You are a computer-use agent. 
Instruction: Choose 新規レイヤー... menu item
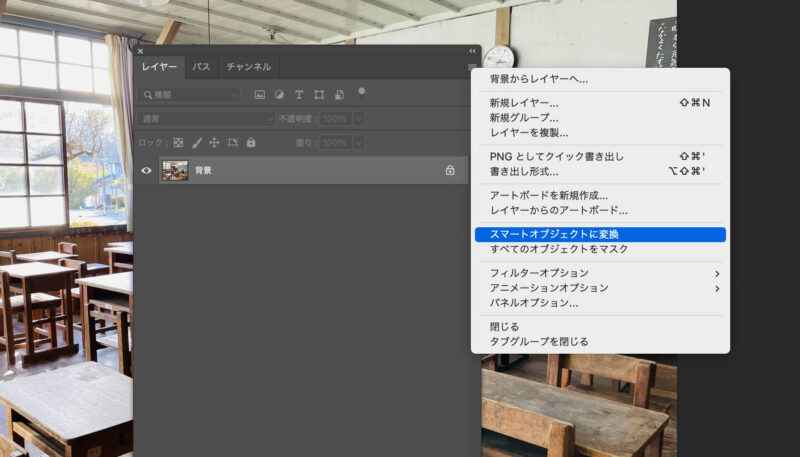[x=600, y=103]
